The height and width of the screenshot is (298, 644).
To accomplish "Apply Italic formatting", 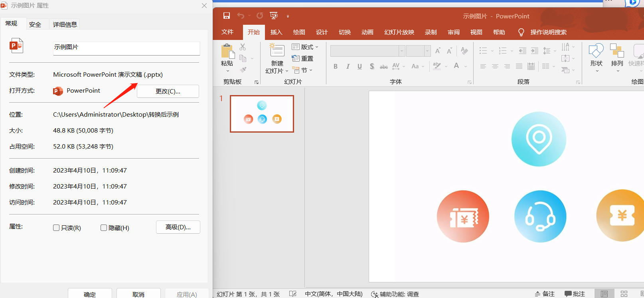I will tap(348, 66).
